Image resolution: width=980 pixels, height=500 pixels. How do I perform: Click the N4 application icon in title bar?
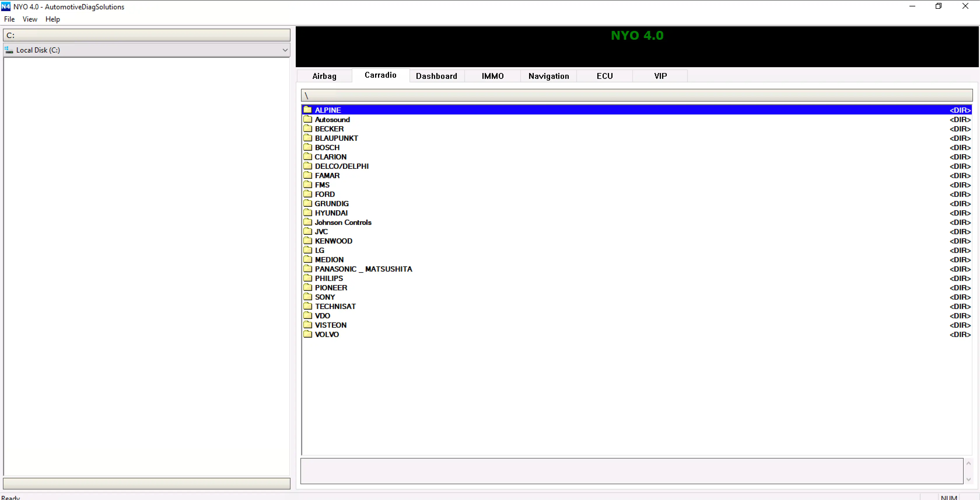pyautogui.click(x=6, y=6)
